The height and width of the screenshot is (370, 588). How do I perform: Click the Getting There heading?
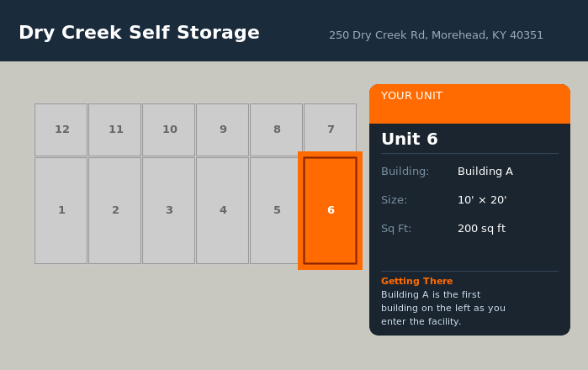(x=416, y=281)
